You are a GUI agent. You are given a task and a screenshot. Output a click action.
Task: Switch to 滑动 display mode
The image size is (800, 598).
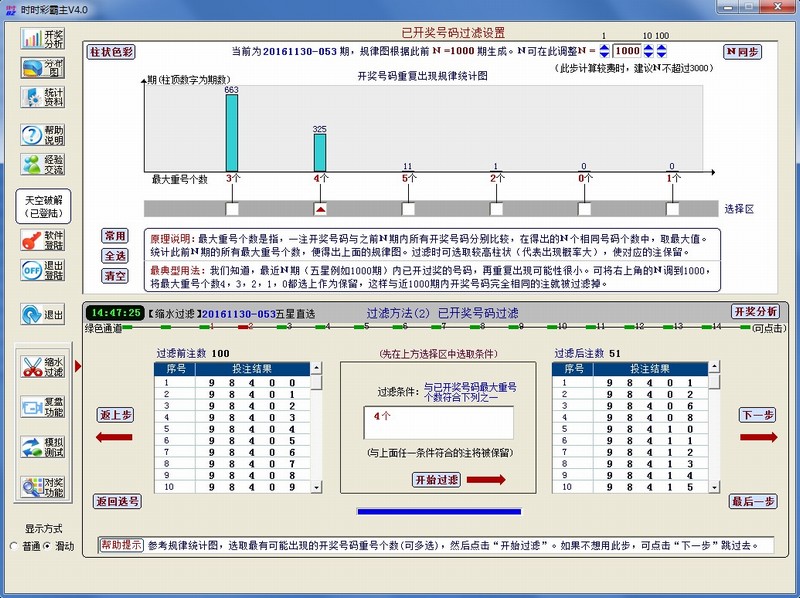[x=47, y=548]
